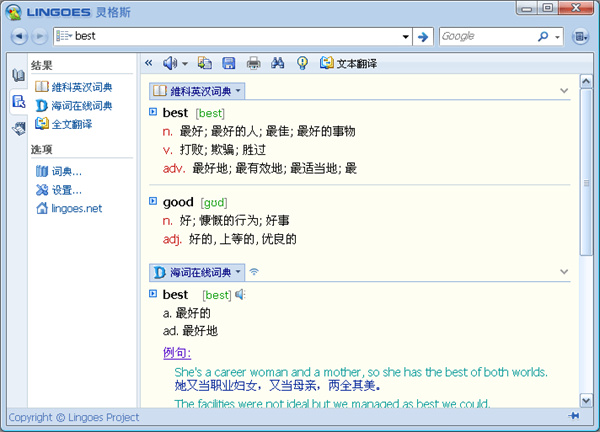Viewport: 600px width, 432px height.
Task: Open the lingoes.net link
Action: tap(69, 209)
